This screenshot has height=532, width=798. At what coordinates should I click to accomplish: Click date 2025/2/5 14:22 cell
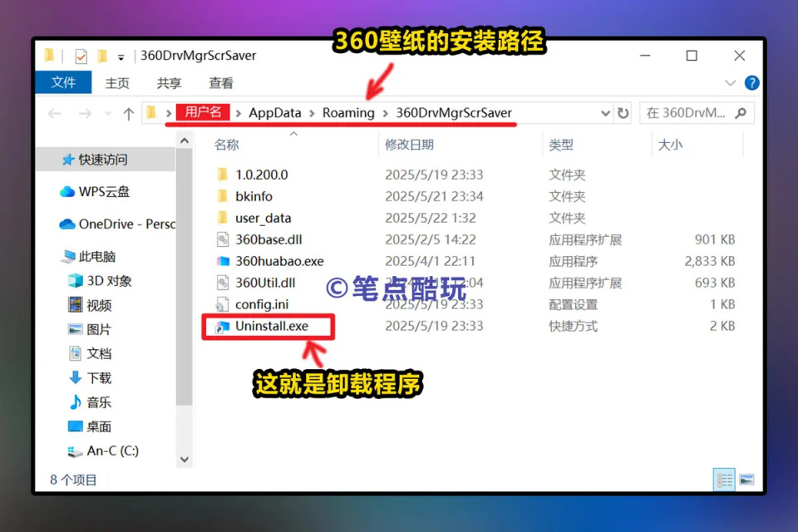pos(431,239)
